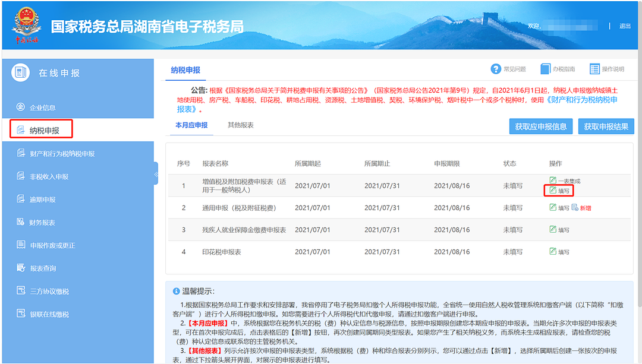Click 未填写 status in 印花税申报表 row

pyautogui.click(x=512, y=252)
